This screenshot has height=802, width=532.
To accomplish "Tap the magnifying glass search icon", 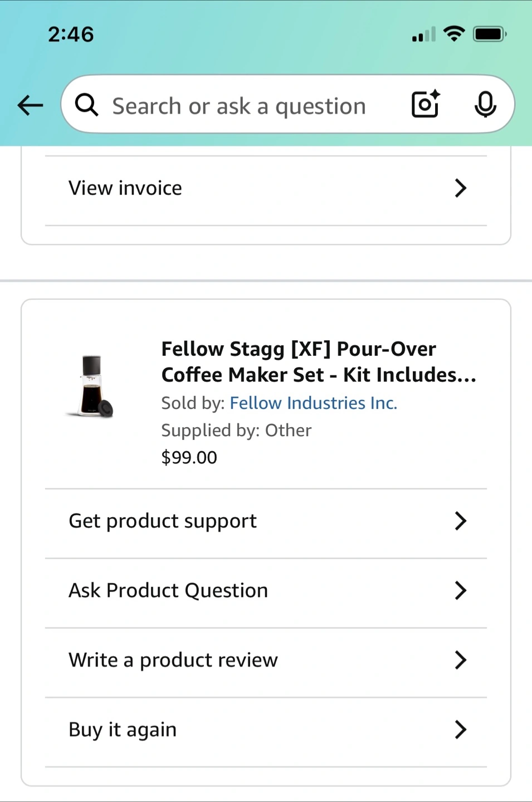I will (86, 105).
